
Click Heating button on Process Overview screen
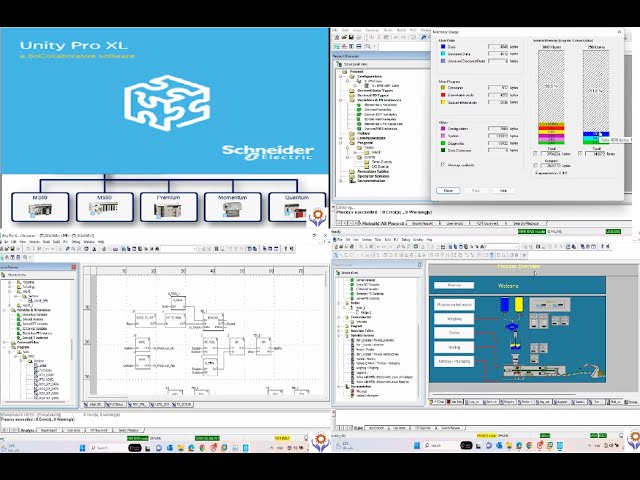coord(454,347)
